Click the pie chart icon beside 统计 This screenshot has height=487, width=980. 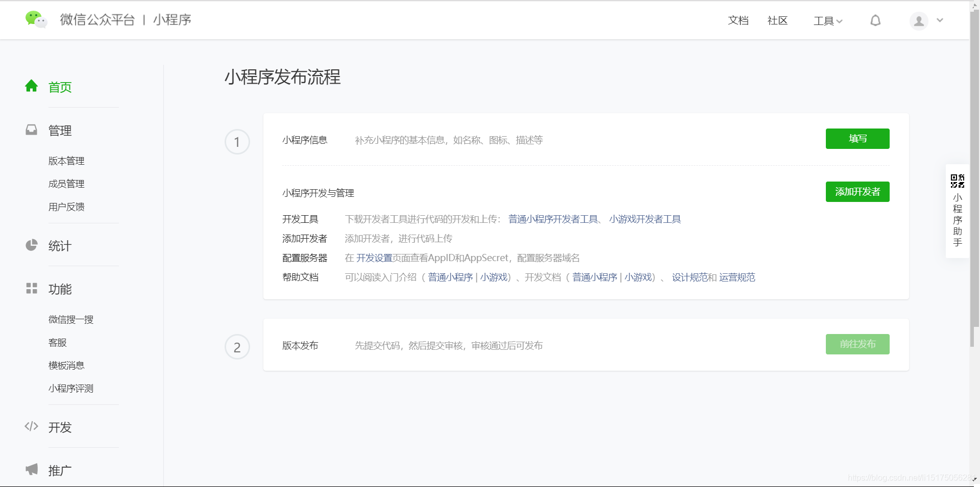click(32, 245)
